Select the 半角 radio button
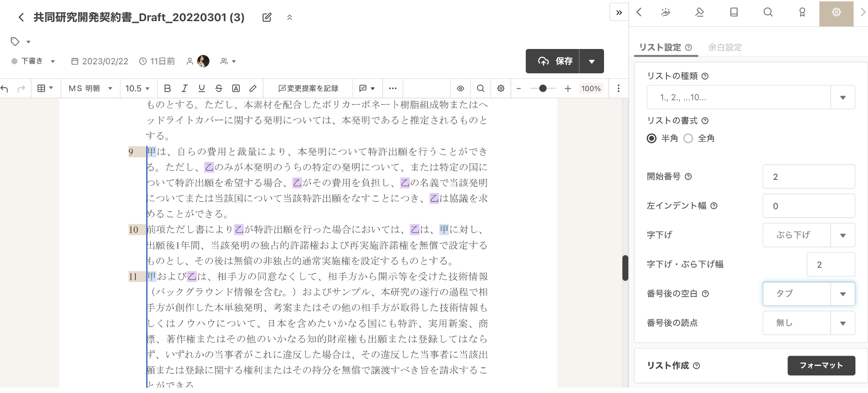The width and height of the screenshot is (868, 393). (652, 138)
